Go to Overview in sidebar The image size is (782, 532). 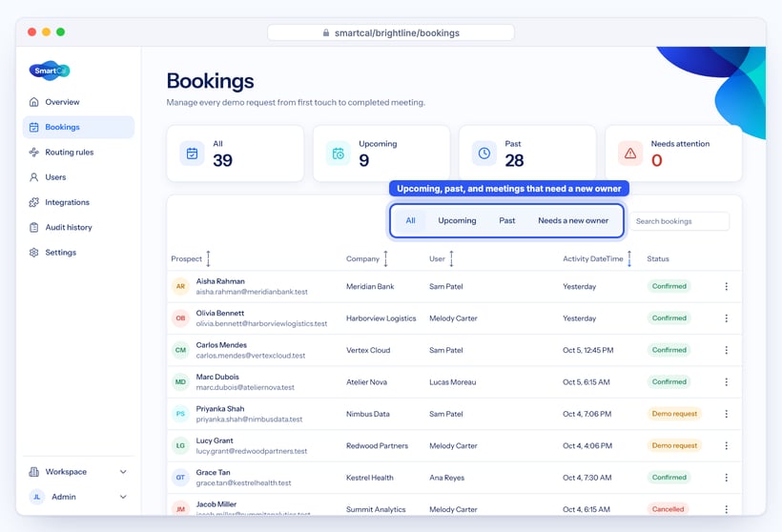(78, 102)
